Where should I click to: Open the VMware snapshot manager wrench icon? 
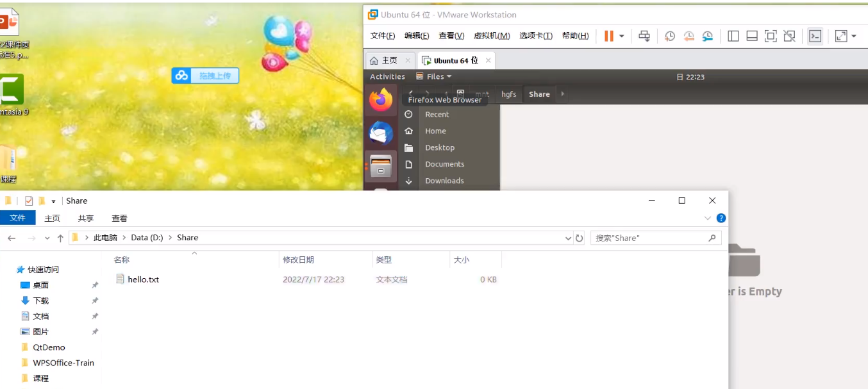(708, 37)
